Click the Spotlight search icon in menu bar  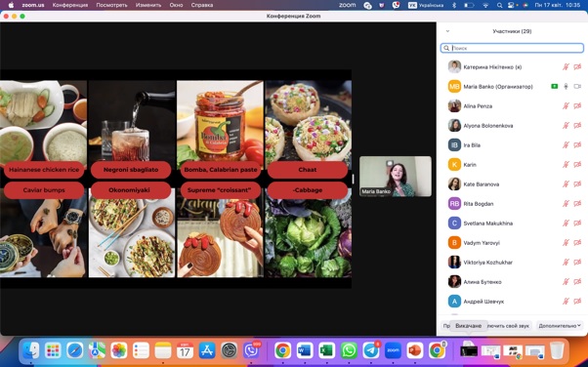coord(499,5)
